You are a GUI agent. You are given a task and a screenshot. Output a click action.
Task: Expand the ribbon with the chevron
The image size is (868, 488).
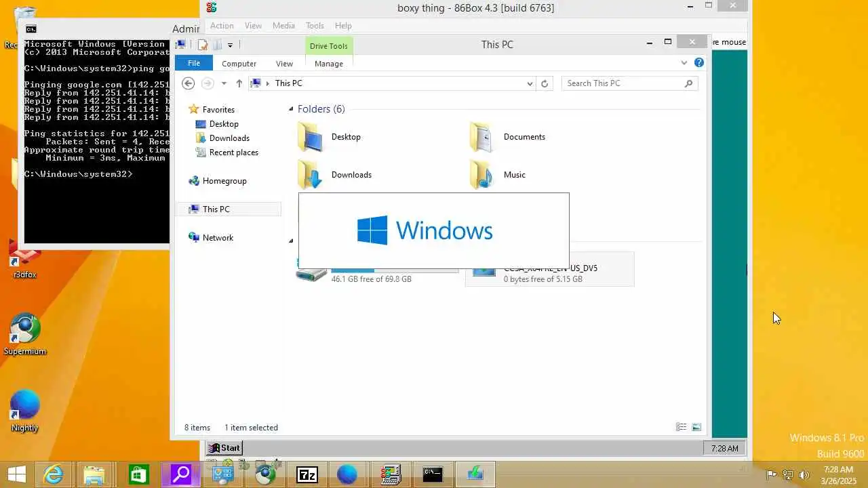[x=684, y=63]
